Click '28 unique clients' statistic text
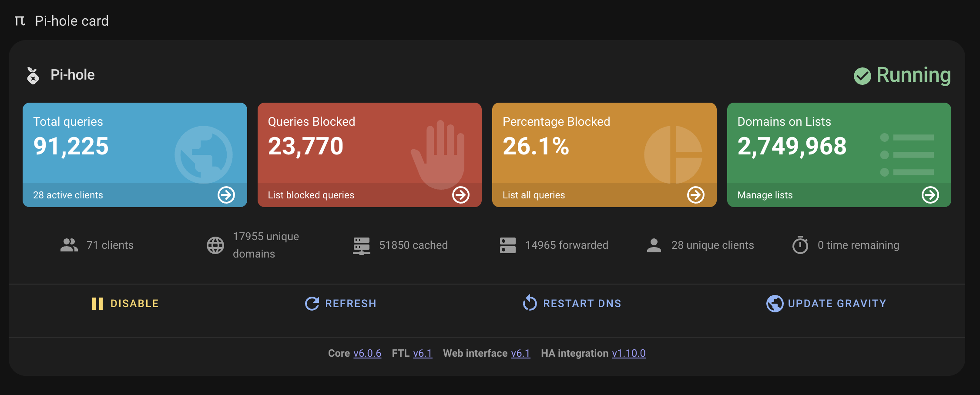 (x=713, y=245)
